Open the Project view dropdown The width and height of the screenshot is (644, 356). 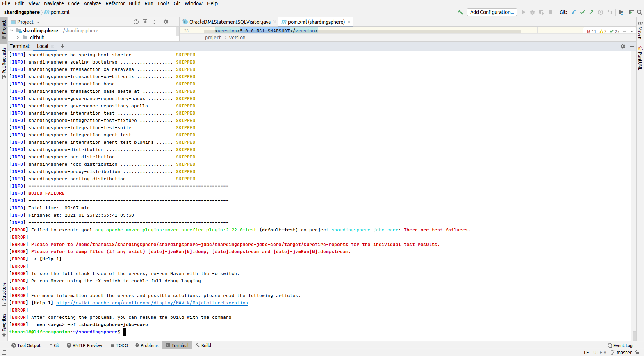pyautogui.click(x=38, y=22)
